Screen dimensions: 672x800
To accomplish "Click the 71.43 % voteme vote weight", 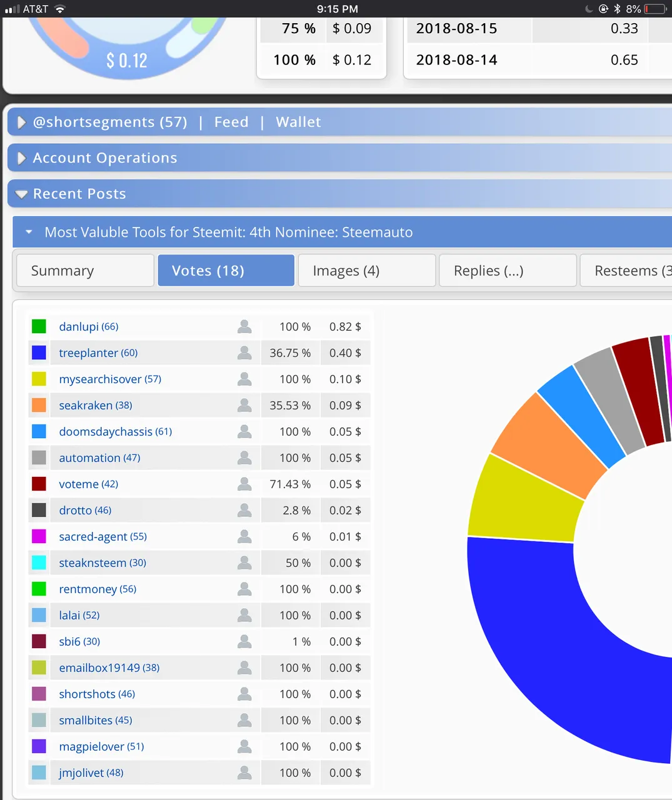I will [x=290, y=484].
